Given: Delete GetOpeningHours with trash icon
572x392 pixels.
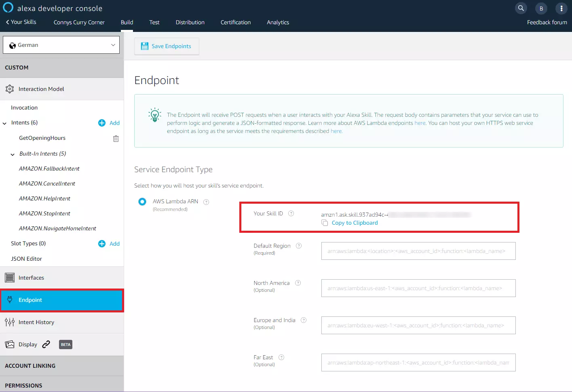Looking at the screenshot, I should coord(116,139).
